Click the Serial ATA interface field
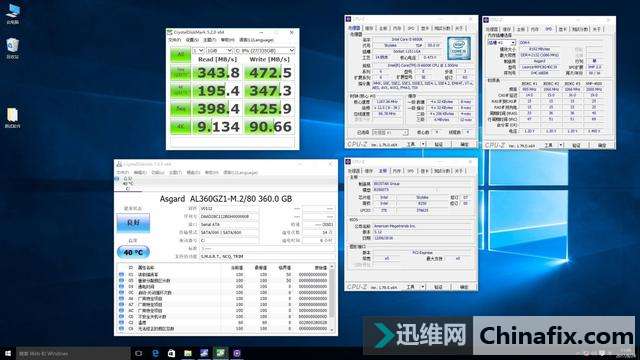 pyautogui.click(x=229, y=224)
